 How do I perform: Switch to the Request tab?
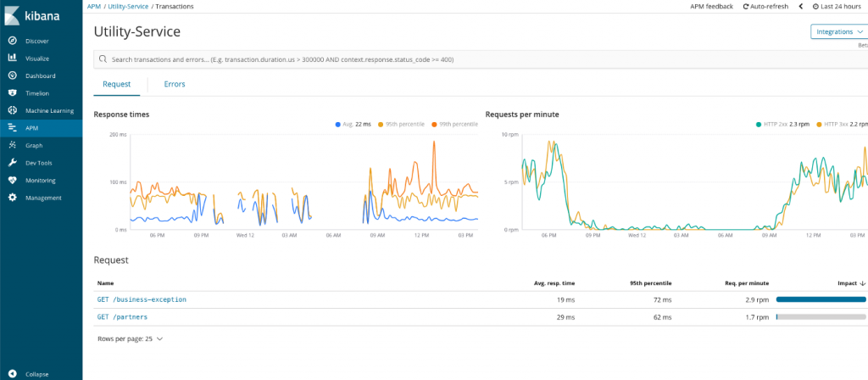click(x=117, y=84)
